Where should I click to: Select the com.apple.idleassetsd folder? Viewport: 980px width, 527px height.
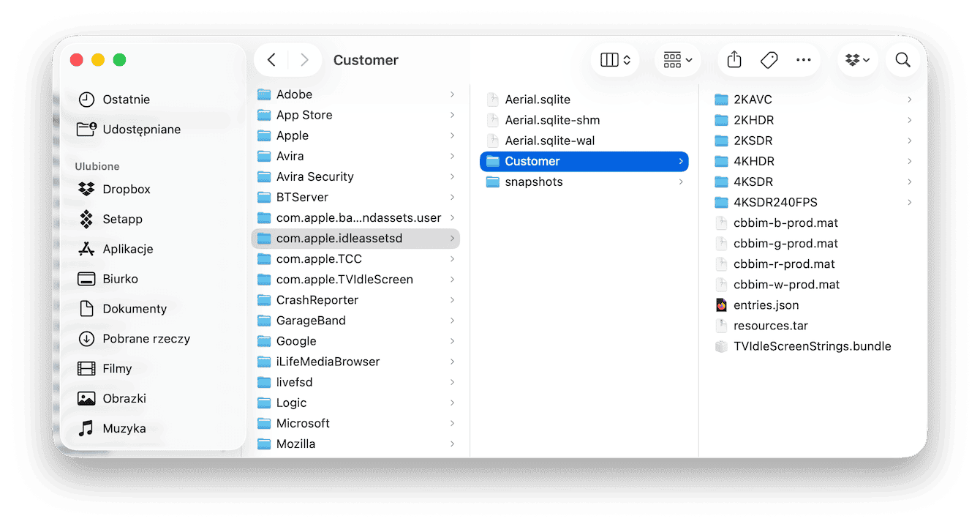coord(355,238)
